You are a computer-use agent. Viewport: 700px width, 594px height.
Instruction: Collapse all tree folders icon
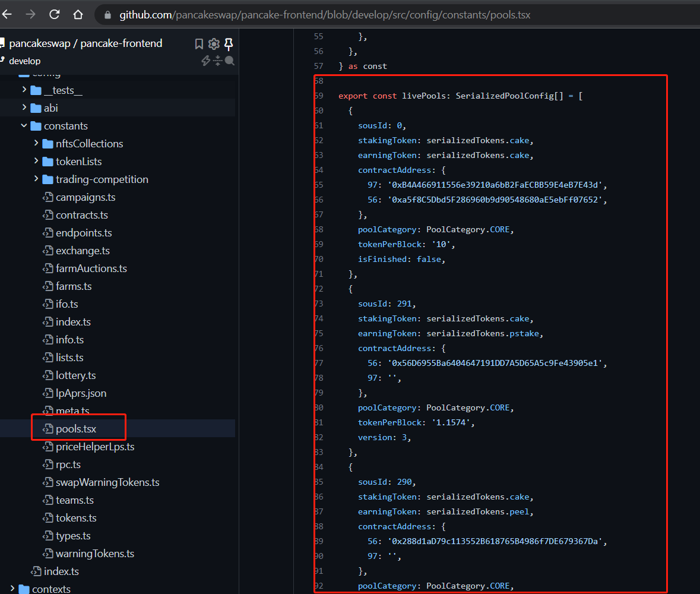coord(218,61)
